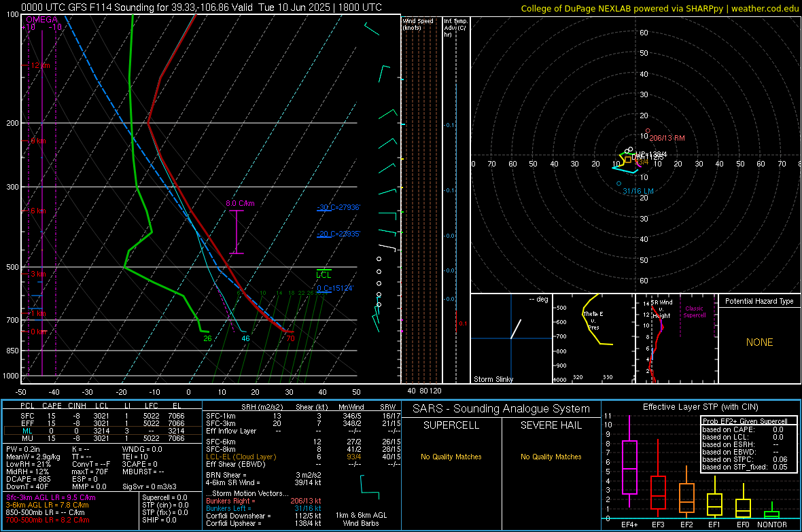Click the Inf. Temp. Adv. panel header

pyautogui.click(x=455, y=28)
